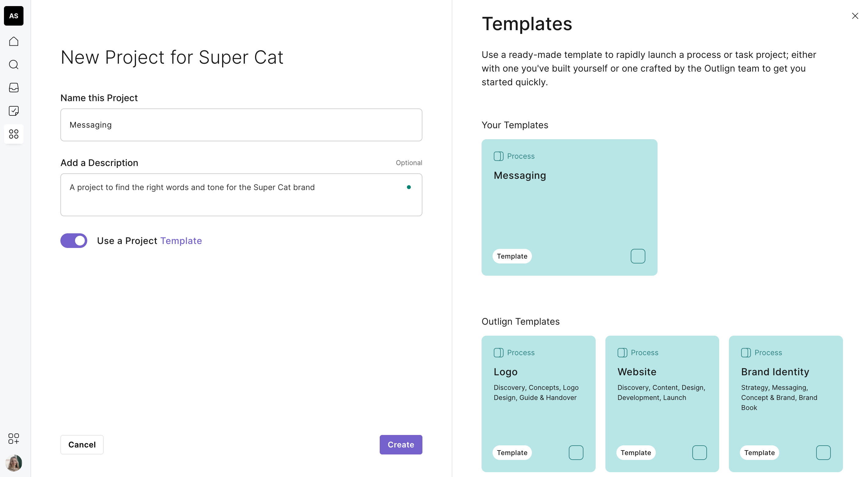Open the Search icon in sidebar
This screenshot has height=477, width=868.
(x=14, y=65)
